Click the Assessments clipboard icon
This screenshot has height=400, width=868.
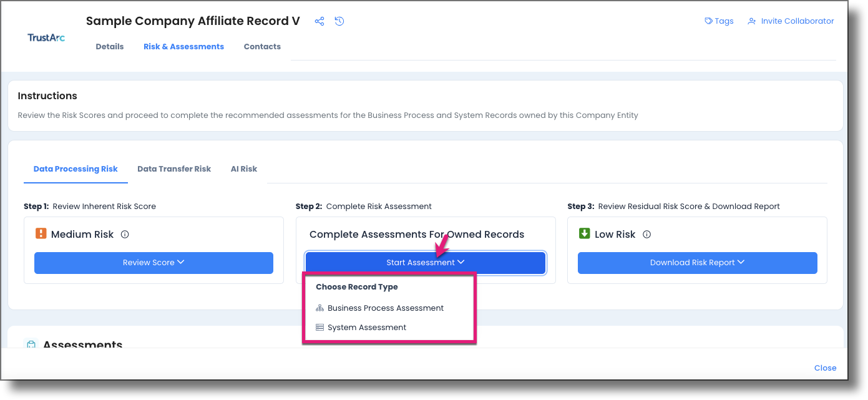click(31, 345)
